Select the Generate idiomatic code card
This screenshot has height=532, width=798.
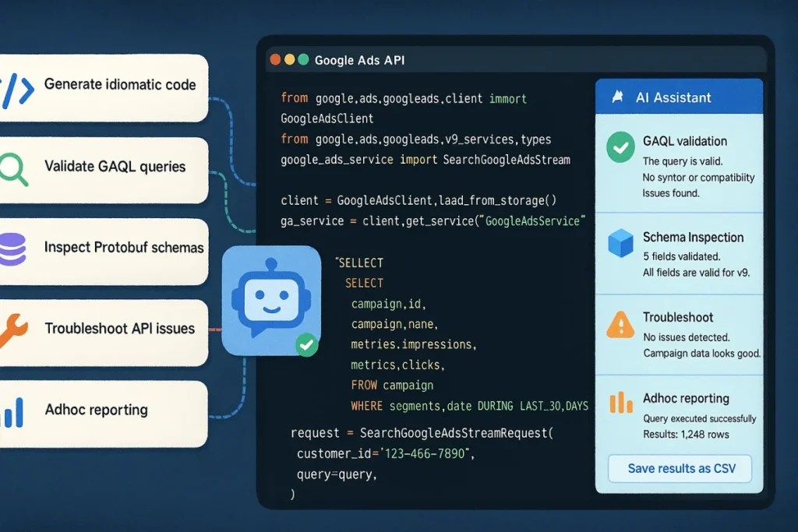click(x=104, y=89)
